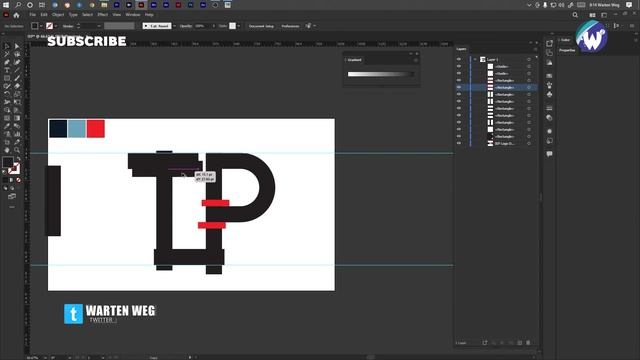Viewport: 640px width, 360px height.
Task: Click the Preferences button
Action: 290,26
